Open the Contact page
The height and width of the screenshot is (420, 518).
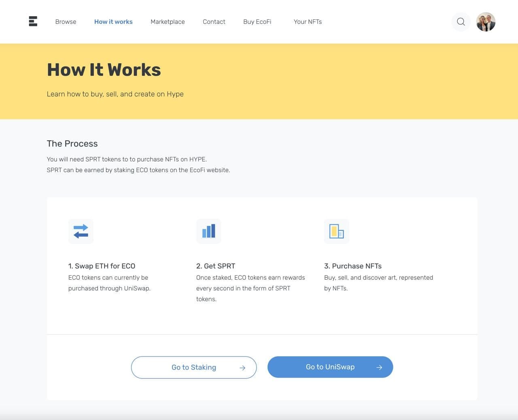click(x=214, y=22)
